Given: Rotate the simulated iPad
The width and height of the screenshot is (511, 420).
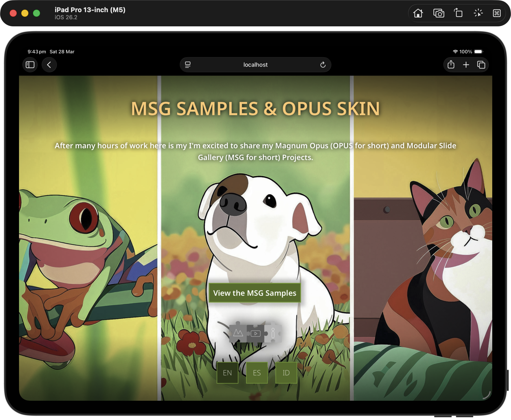Looking at the screenshot, I should pos(458,13).
